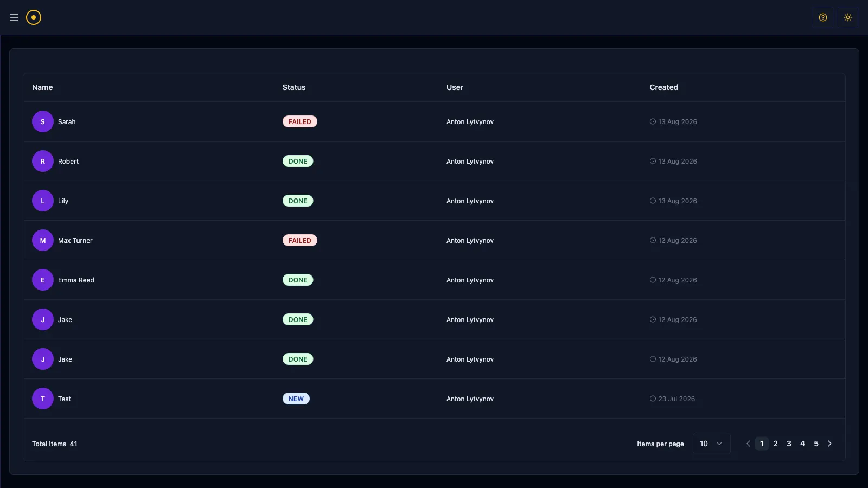Click the T avatar for Test

(43, 399)
